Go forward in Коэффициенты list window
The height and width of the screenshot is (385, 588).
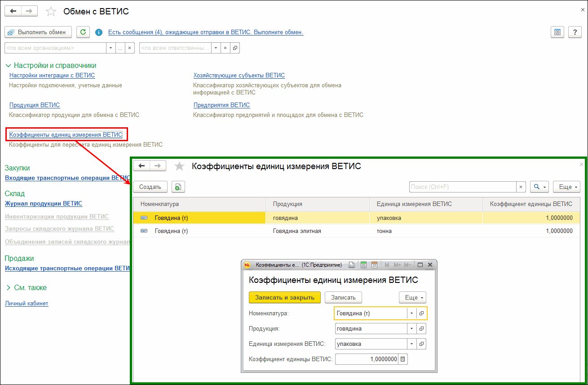tap(158, 166)
